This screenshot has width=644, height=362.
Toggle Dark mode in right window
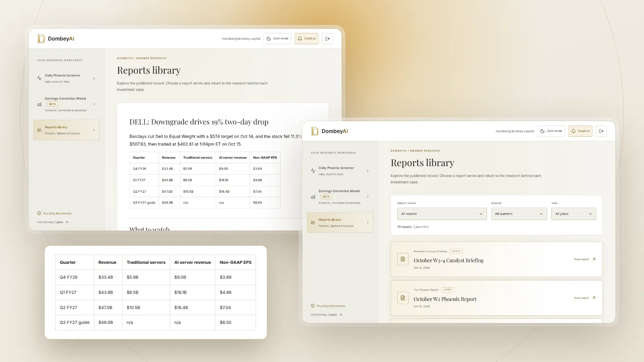coord(551,131)
